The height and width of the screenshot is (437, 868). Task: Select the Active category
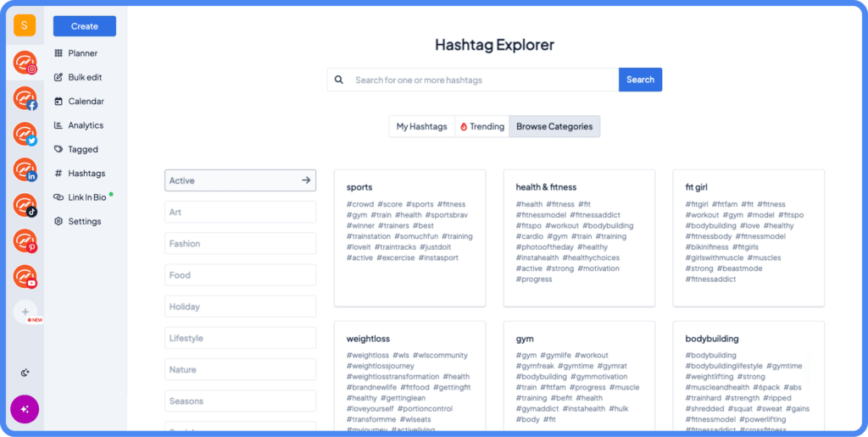(x=240, y=180)
